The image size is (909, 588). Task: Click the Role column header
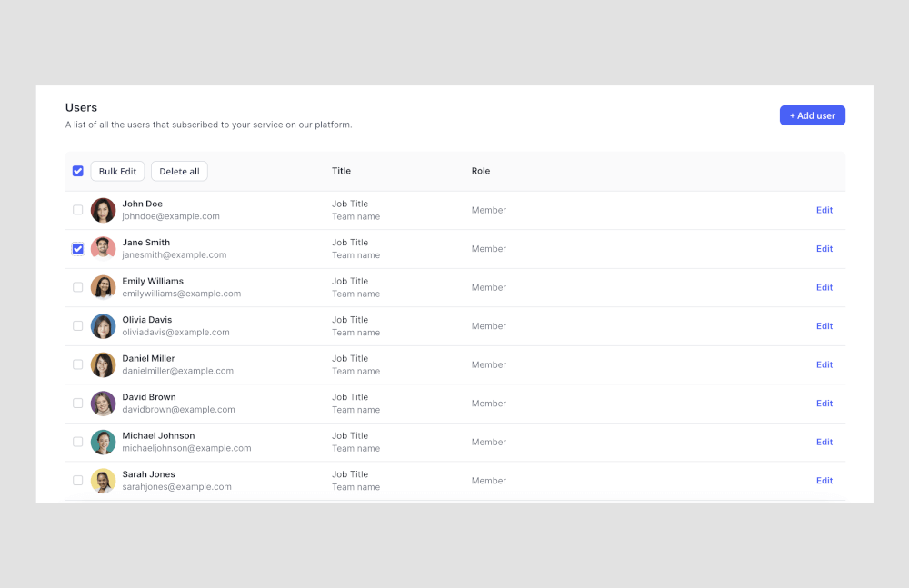tap(481, 171)
